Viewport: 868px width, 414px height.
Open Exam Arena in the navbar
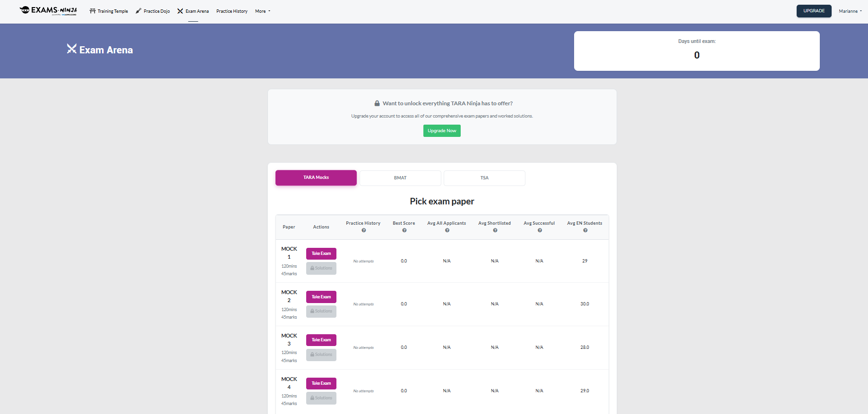193,11
